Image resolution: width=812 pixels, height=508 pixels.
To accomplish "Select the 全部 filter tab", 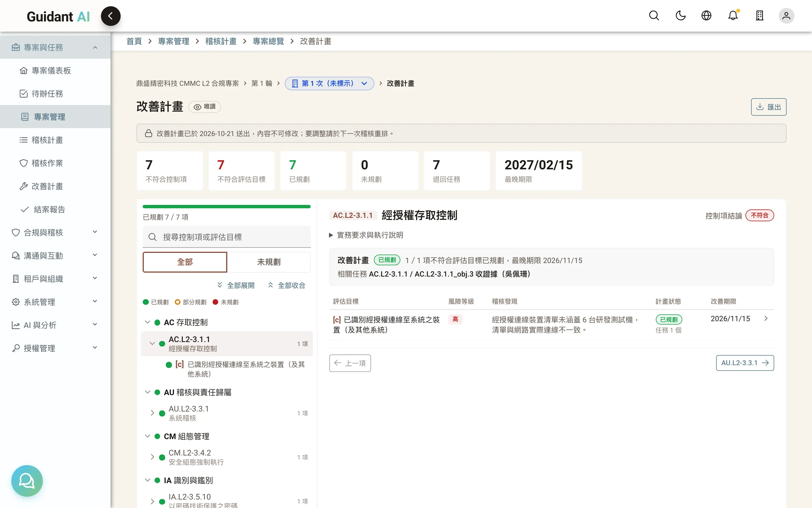I will click(185, 262).
